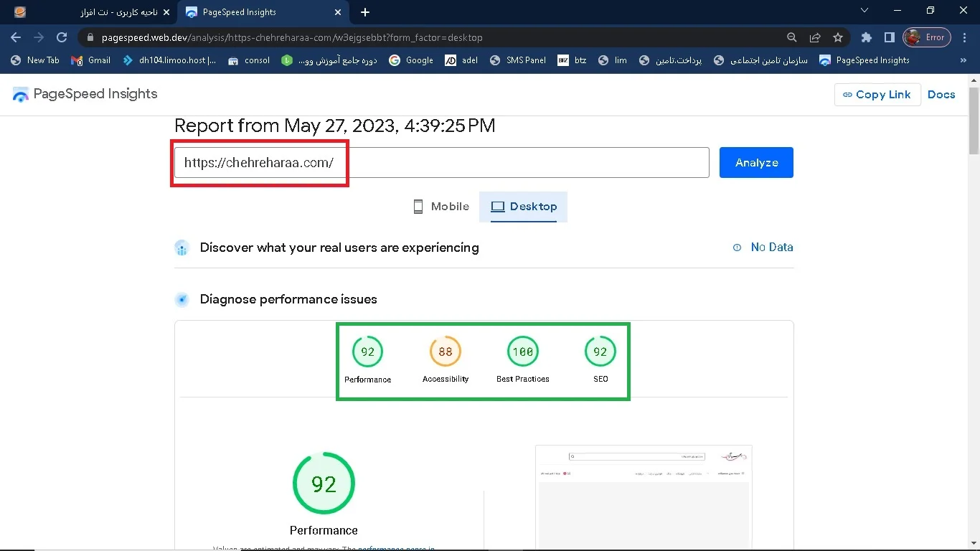Click the PageSpeed Insights logo
Screen dimensions: 980x551
(x=85, y=94)
